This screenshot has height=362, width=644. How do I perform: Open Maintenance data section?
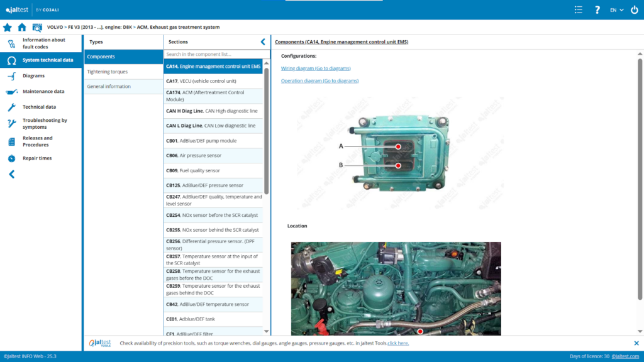click(43, 92)
